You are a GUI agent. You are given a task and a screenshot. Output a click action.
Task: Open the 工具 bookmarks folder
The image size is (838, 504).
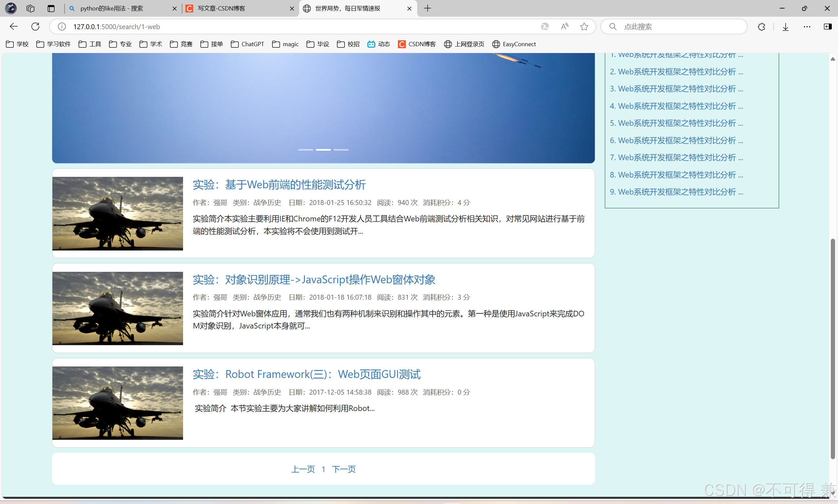point(90,44)
